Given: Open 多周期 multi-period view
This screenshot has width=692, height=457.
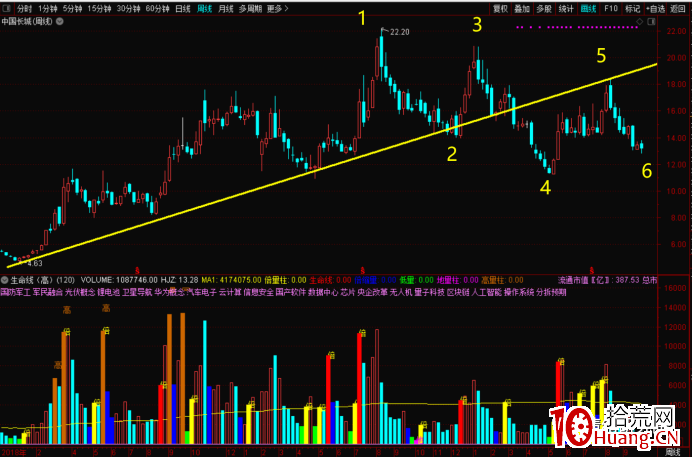Looking at the screenshot, I should [x=250, y=8].
